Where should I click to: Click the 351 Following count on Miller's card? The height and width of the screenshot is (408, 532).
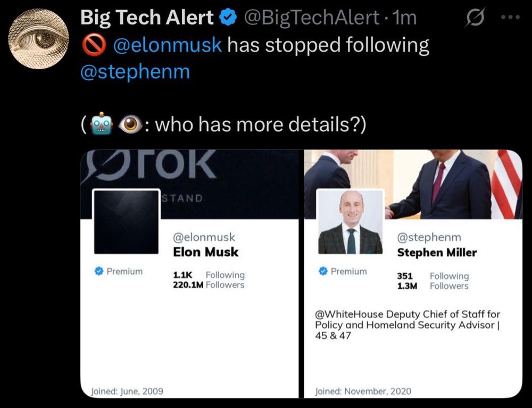click(x=433, y=276)
